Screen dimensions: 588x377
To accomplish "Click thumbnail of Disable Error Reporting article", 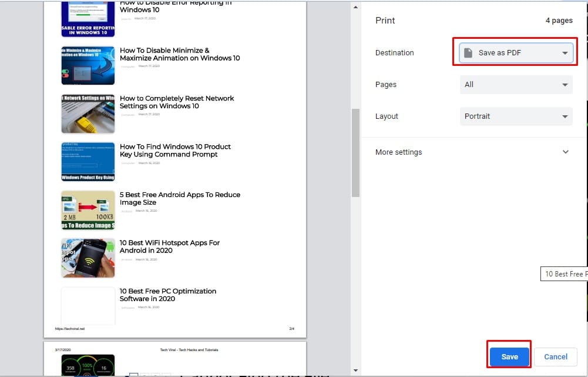I will pyautogui.click(x=88, y=19).
